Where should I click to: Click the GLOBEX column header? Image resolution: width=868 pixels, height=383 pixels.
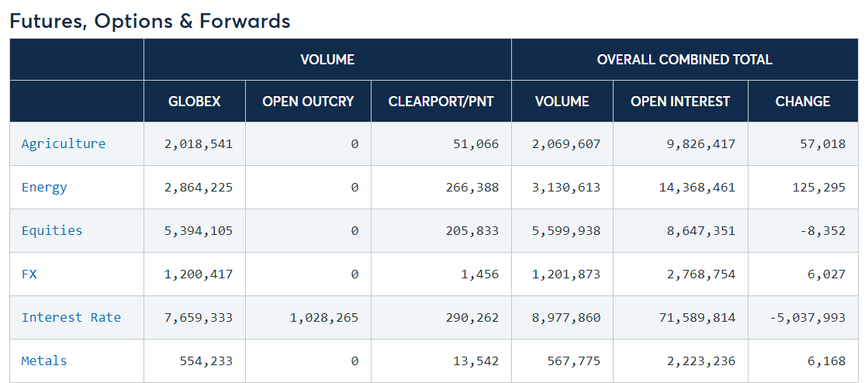click(194, 102)
